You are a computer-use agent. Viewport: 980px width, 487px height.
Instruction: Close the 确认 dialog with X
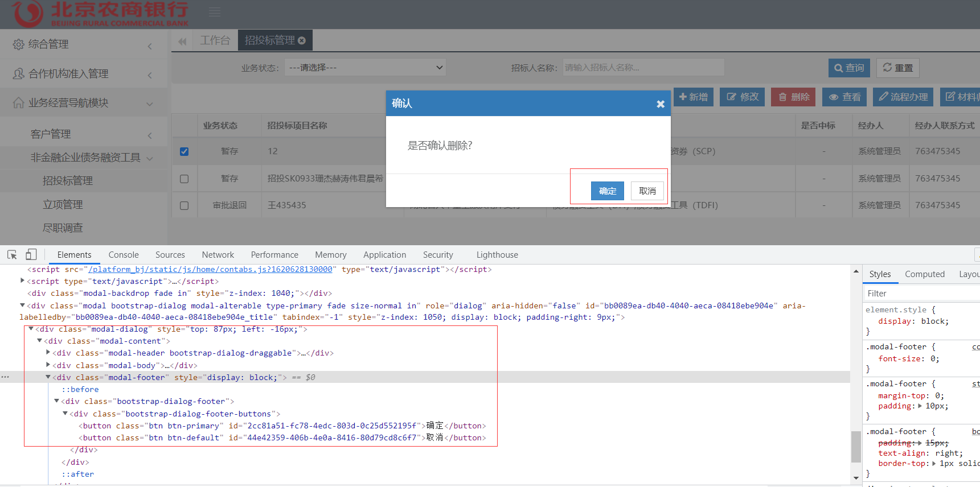[x=661, y=104]
